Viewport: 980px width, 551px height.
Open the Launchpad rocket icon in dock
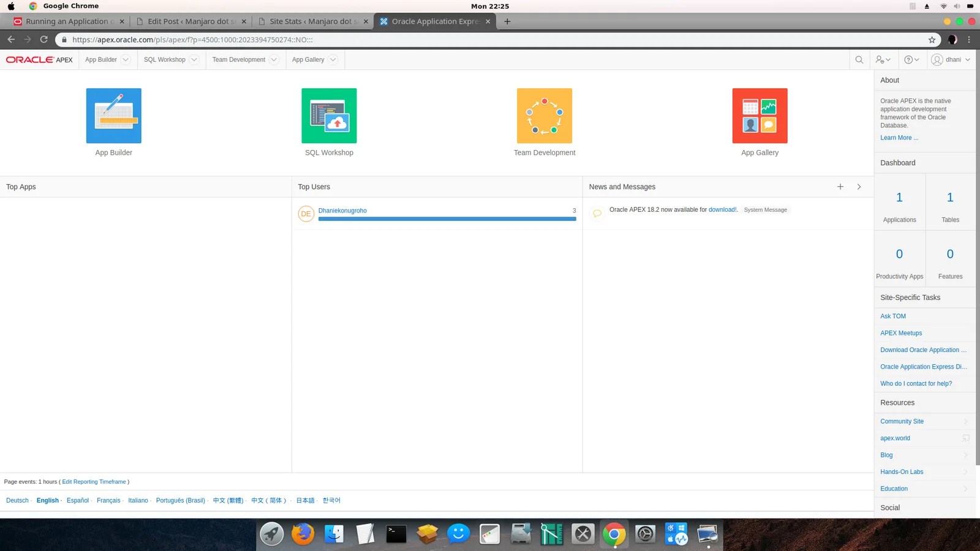[271, 534]
